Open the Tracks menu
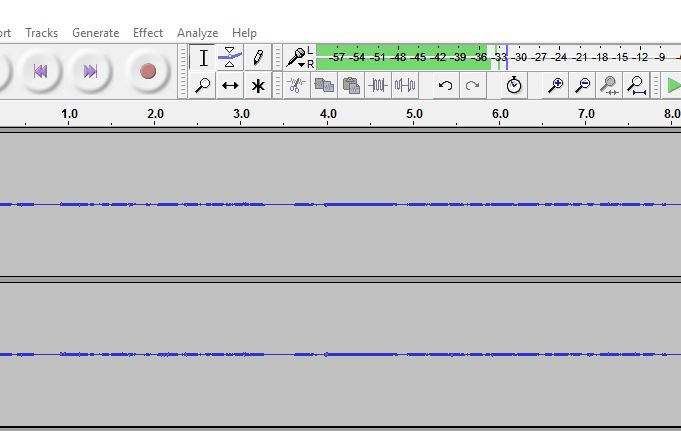The width and height of the screenshot is (681, 431). coord(41,33)
